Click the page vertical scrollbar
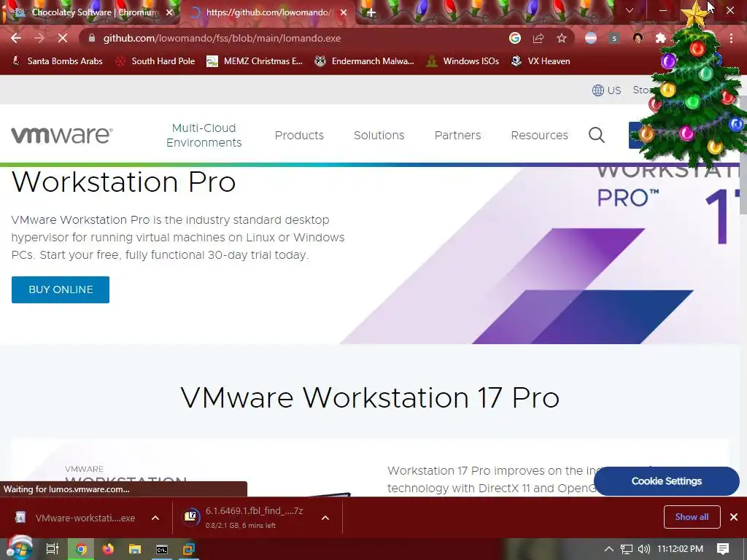 743,190
